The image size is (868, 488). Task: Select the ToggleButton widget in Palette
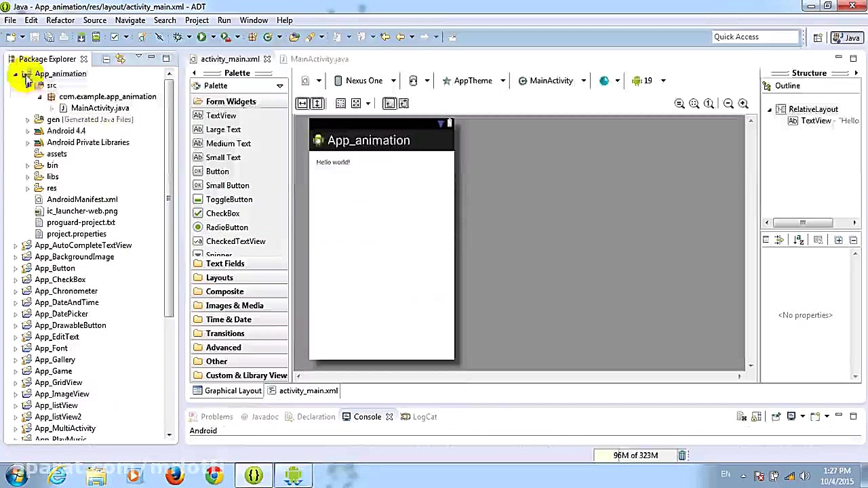pyautogui.click(x=229, y=199)
